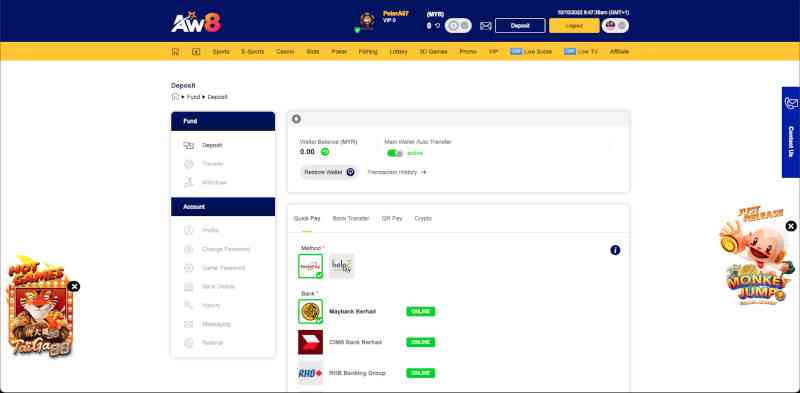Choose the CIMB Bank Berhad logo
Viewport: 800px width, 393px height.
pos(310,342)
